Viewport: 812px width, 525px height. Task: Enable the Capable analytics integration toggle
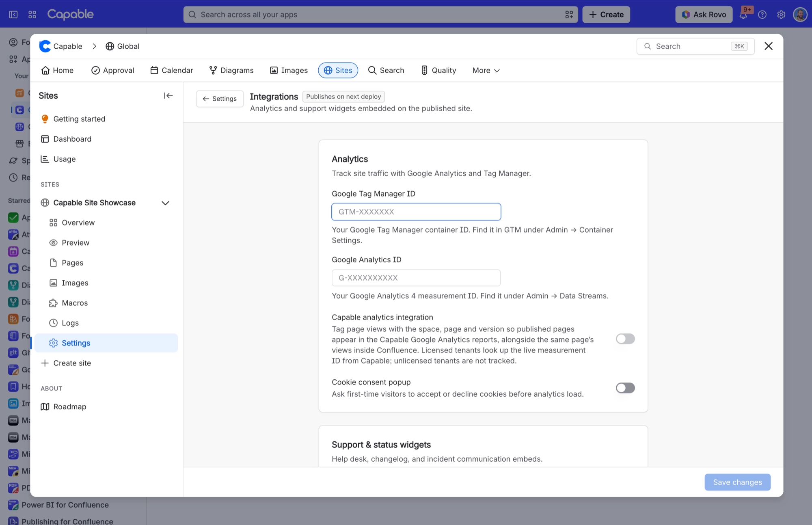tap(625, 339)
